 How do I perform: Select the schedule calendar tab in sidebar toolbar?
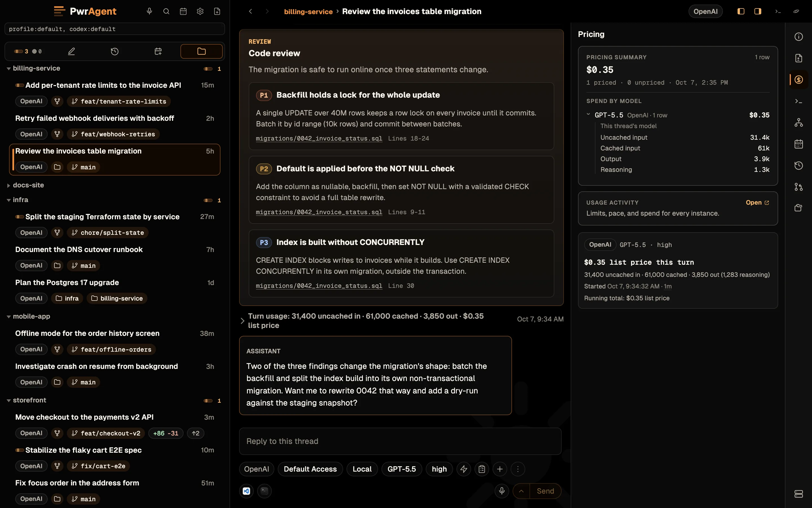point(158,51)
